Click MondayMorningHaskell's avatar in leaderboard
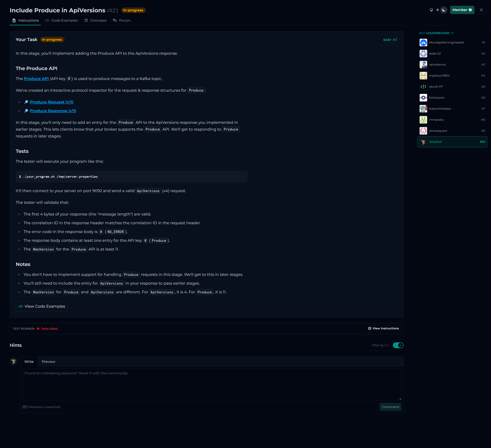The height and width of the screenshot is (448, 491). pyautogui.click(x=423, y=43)
